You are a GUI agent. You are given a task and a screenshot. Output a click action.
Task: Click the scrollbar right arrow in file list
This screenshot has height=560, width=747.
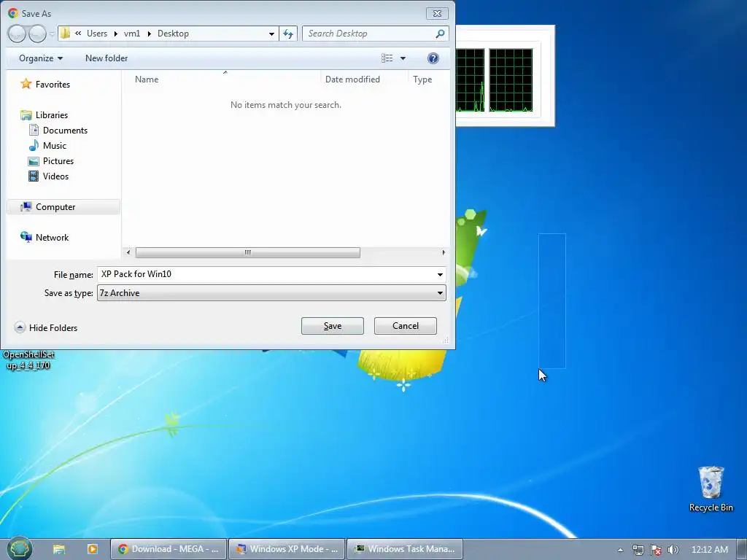coord(444,252)
